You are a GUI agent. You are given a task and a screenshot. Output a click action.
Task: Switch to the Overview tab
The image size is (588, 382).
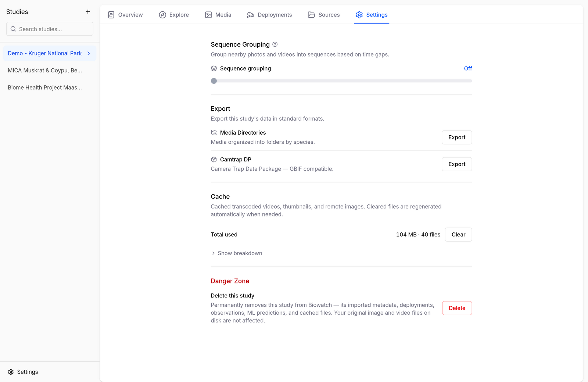125,15
